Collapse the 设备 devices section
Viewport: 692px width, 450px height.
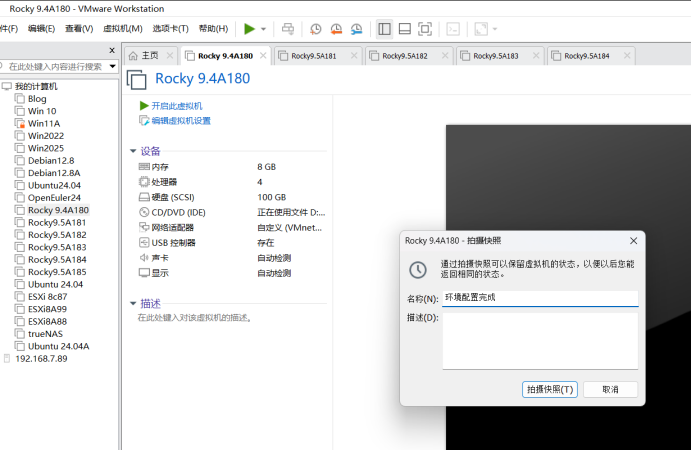132,151
